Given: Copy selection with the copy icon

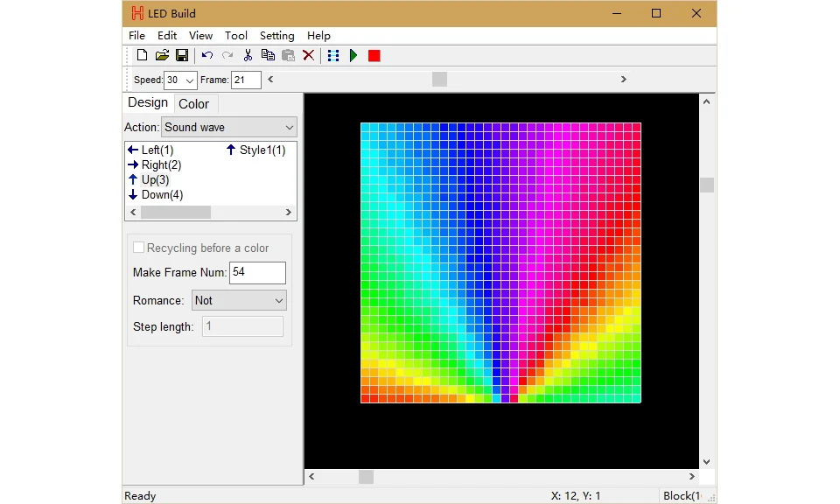Looking at the screenshot, I should [x=268, y=55].
